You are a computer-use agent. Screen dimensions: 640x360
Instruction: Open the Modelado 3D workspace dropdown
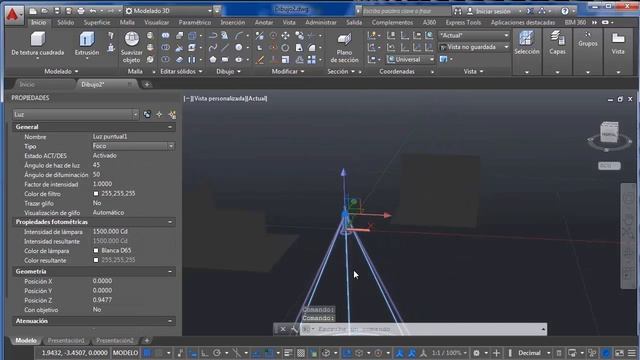point(169,11)
